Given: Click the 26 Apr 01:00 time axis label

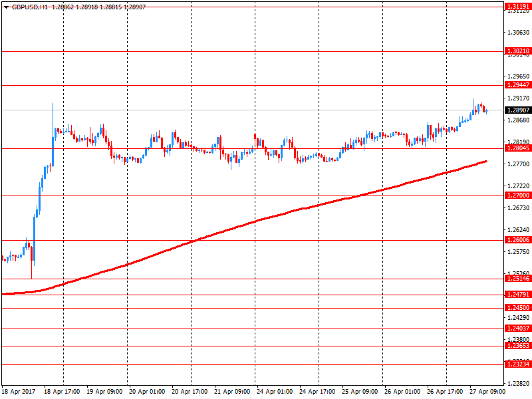Looking at the screenshot, I should click(x=402, y=392).
